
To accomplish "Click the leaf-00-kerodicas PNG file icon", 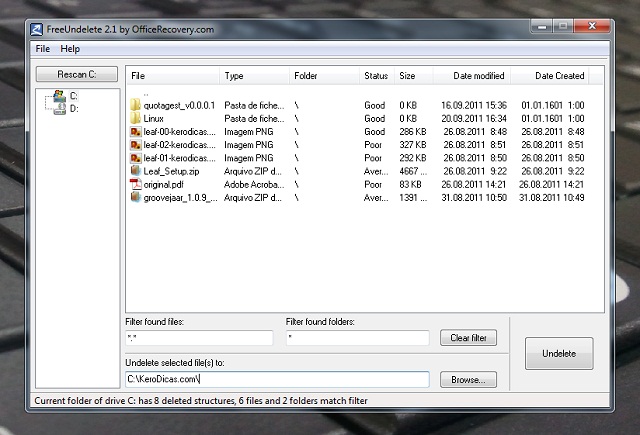I will (136, 132).
